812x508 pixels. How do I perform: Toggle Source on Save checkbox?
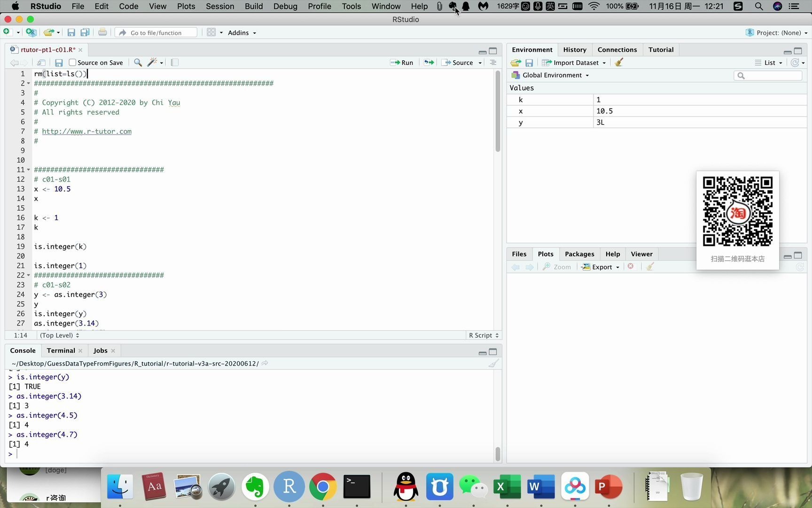[72, 63]
